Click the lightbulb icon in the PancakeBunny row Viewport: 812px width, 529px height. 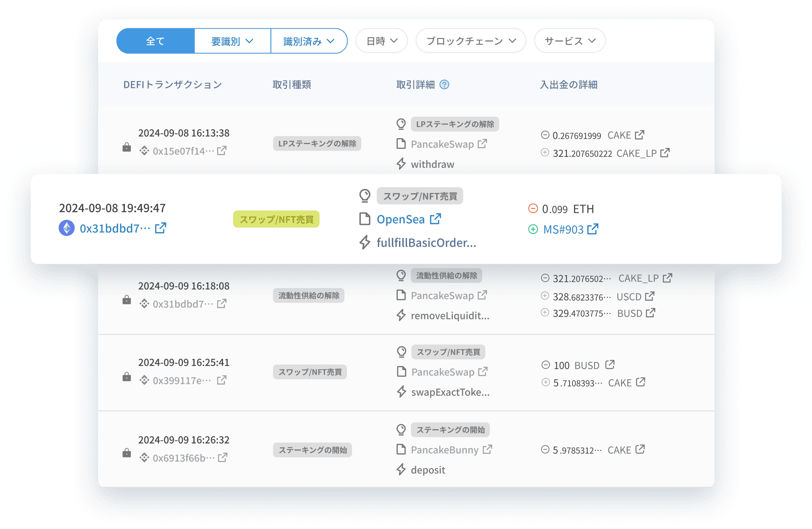401,430
